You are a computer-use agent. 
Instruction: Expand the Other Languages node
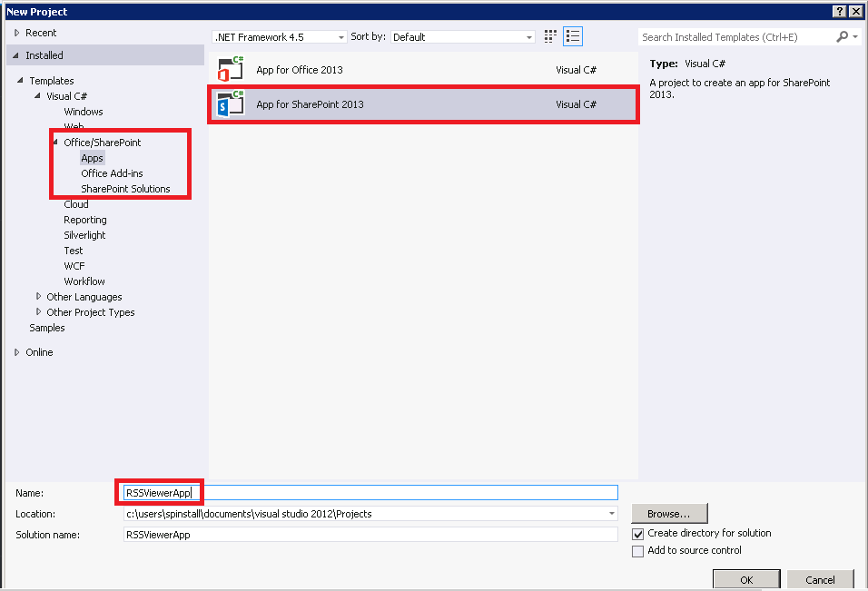click(x=38, y=297)
